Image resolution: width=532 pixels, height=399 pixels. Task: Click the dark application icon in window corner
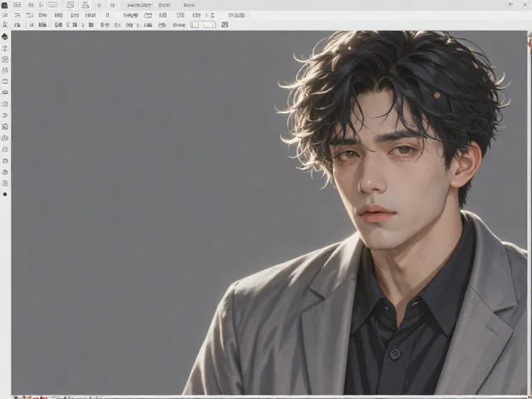4,5
